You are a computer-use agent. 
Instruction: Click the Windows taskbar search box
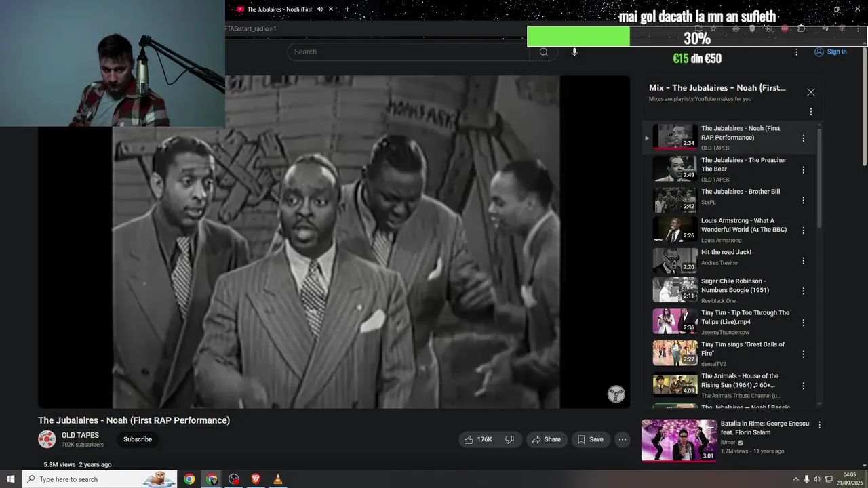pyautogui.click(x=100, y=479)
